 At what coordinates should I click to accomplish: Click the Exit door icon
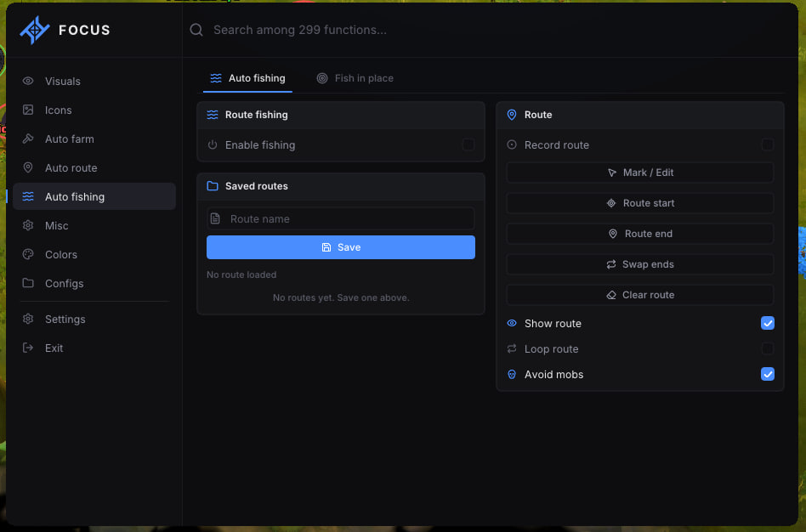click(x=28, y=348)
